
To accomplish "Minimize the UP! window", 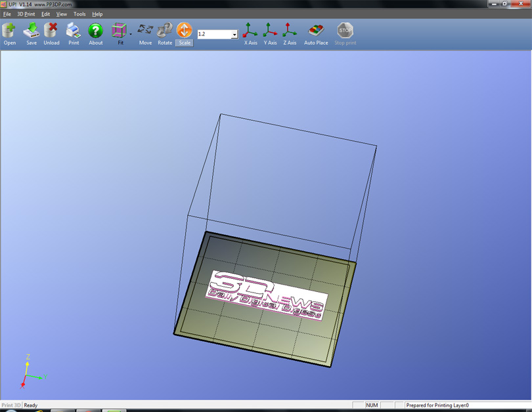I will tap(494, 4).
